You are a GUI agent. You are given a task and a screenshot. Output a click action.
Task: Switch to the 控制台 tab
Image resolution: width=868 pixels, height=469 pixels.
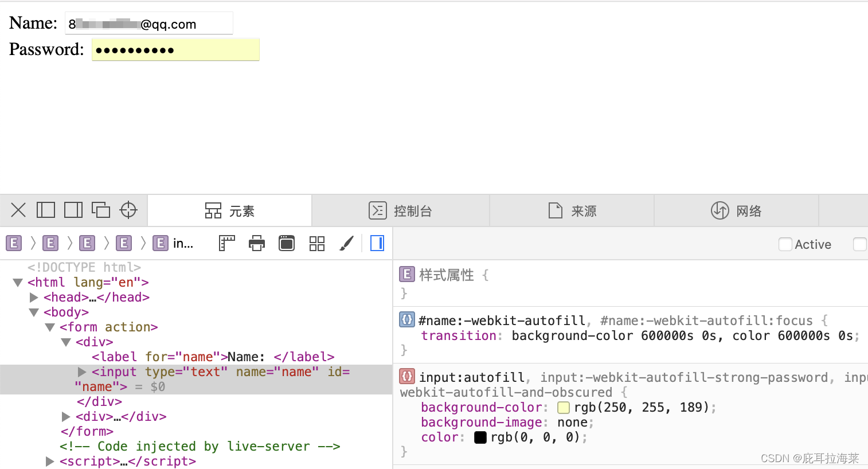401,211
